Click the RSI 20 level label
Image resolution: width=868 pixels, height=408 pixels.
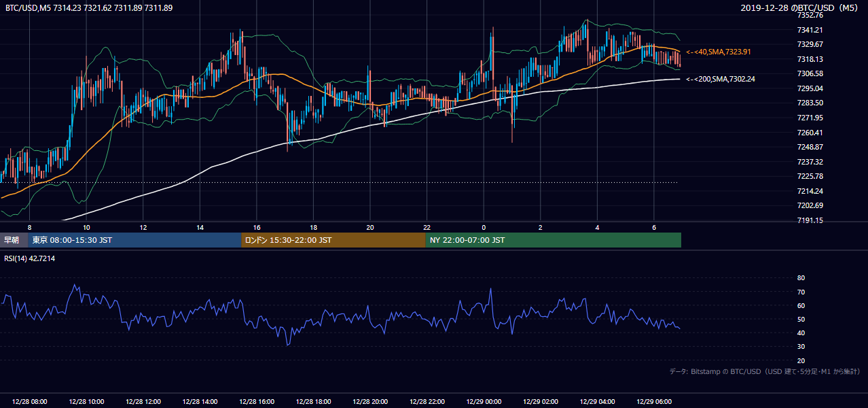click(x=801, y=360)
